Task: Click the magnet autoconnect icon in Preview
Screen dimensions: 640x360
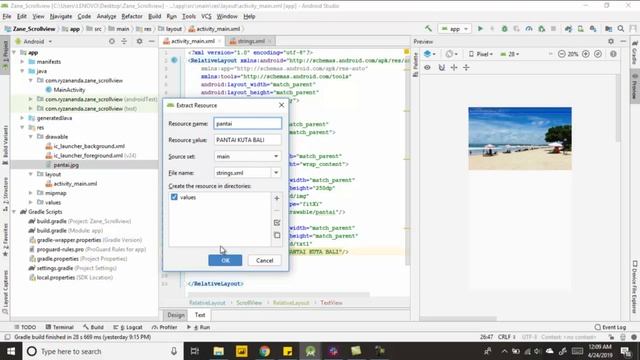Action: point(441,67)
